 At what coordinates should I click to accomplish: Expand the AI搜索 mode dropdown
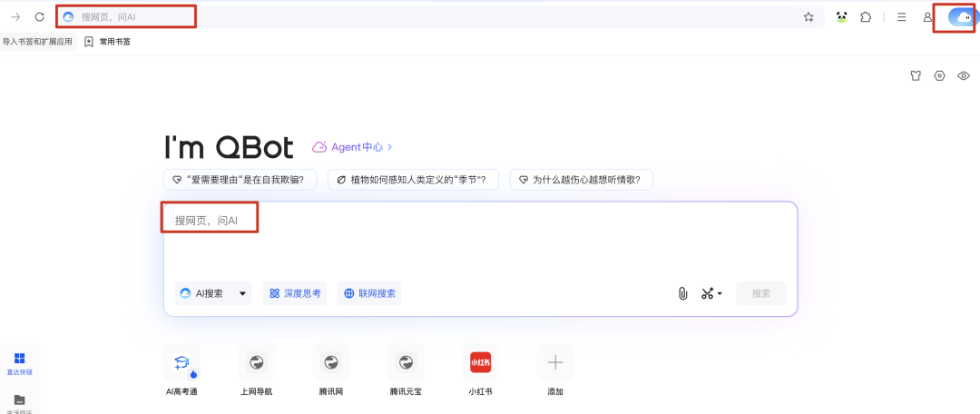click(213, 293)
